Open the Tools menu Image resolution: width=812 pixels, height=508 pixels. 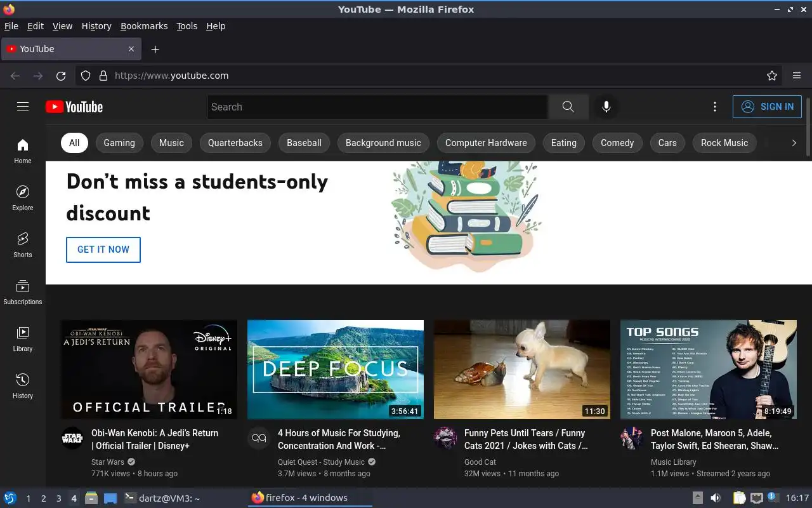click(x=187, y=26)
